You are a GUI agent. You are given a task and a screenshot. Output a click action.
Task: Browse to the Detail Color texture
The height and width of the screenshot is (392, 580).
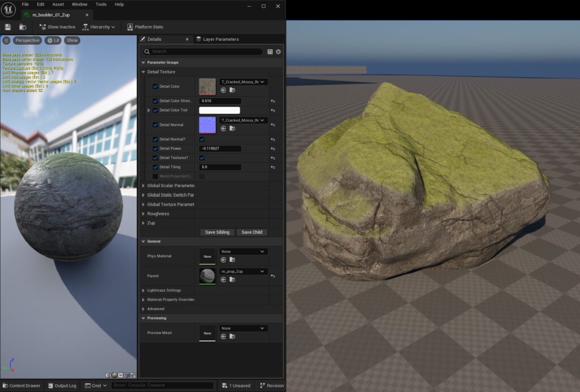(232, 90)
